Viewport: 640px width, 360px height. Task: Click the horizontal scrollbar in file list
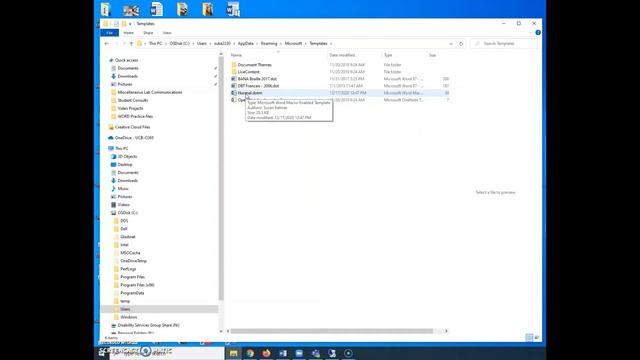pos(331,331)
